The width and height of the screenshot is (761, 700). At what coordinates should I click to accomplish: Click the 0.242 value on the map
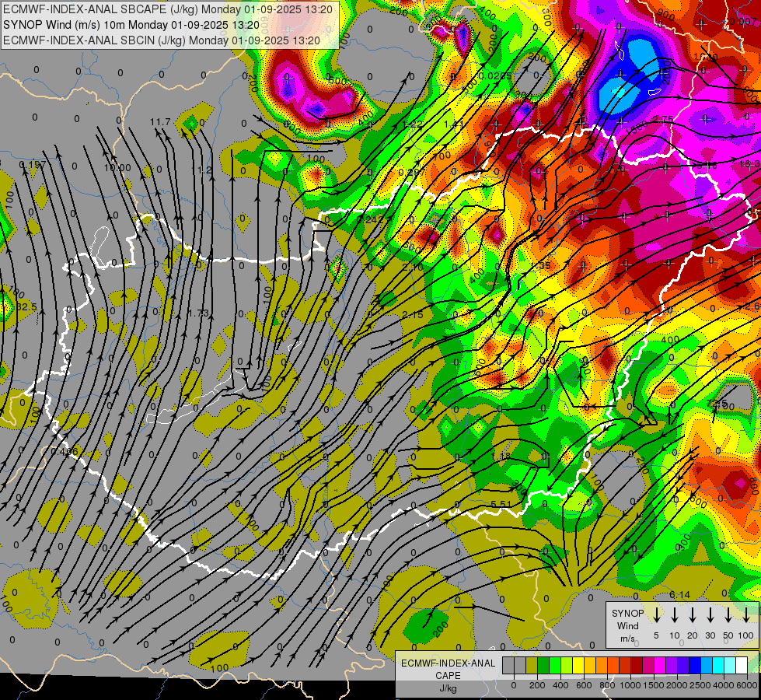click(x=370, y=219)
